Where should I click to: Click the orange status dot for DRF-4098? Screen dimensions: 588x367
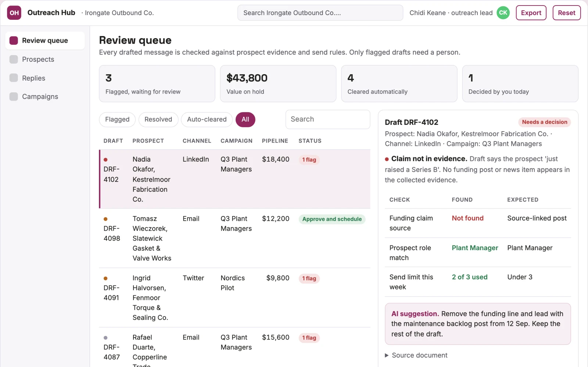[105, 219]
